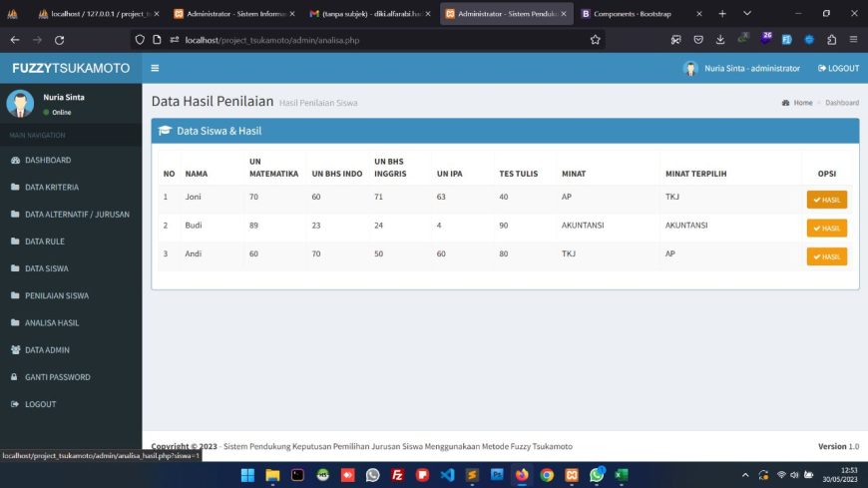Reload the page with the refresh icon

pyautogui.click(x=59, y=40)
